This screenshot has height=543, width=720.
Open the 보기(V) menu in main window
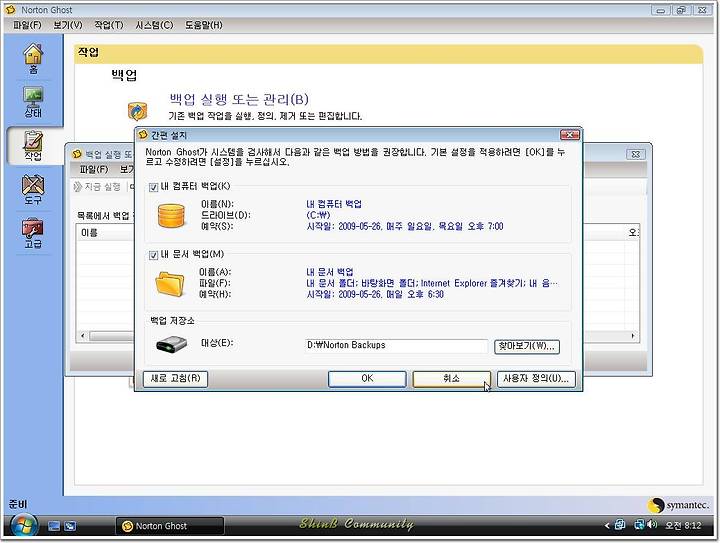(x=68, y=25)
